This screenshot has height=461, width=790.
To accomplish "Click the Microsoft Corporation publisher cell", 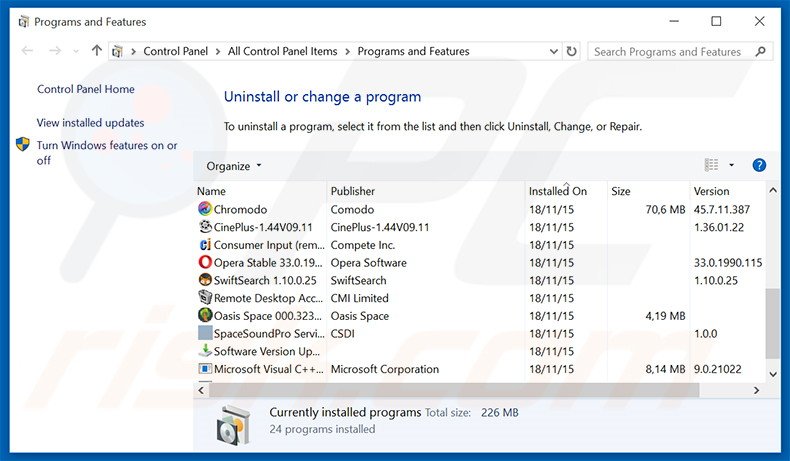I will click(384, 369).
